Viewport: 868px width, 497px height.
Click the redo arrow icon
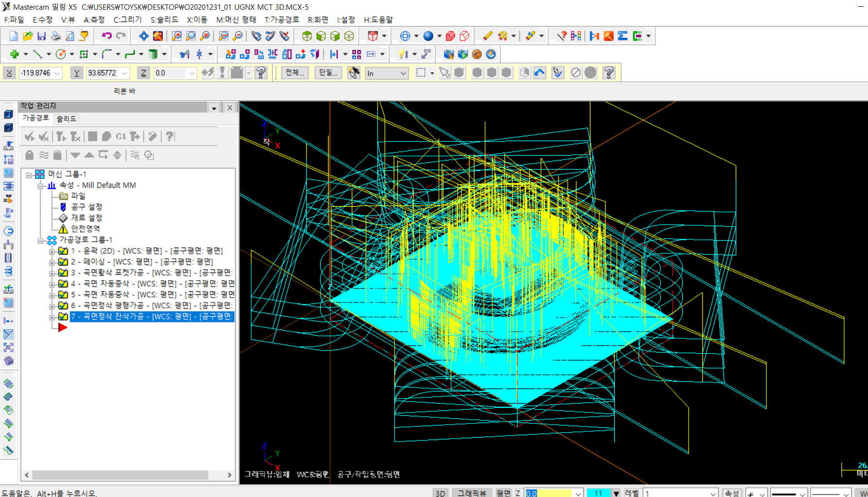point(121,36)
